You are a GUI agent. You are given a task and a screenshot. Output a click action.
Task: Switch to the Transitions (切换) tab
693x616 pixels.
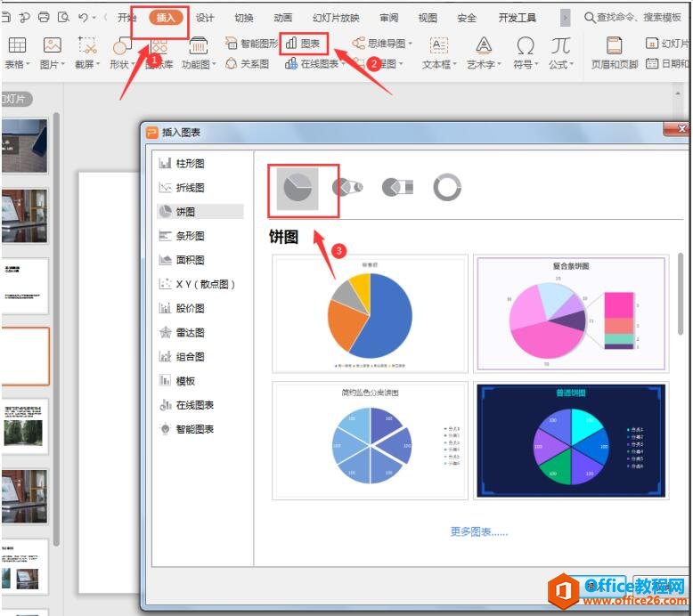pos(244,18)
